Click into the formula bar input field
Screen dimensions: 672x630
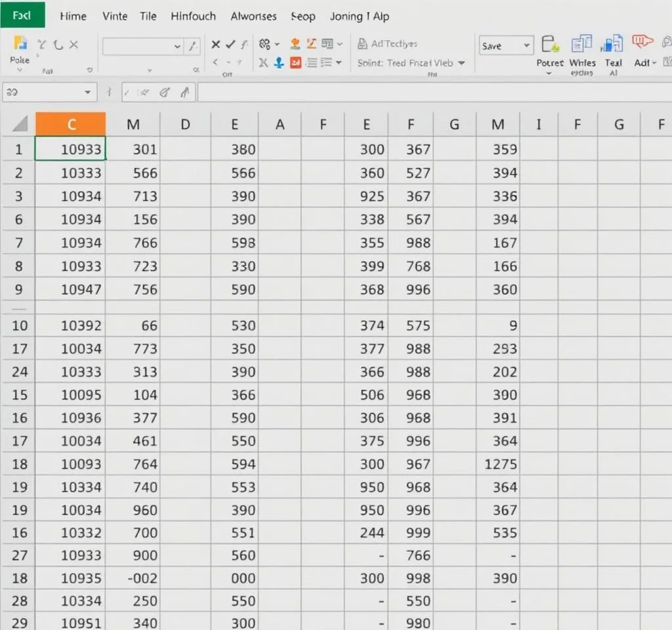click(x=433, y=93)
